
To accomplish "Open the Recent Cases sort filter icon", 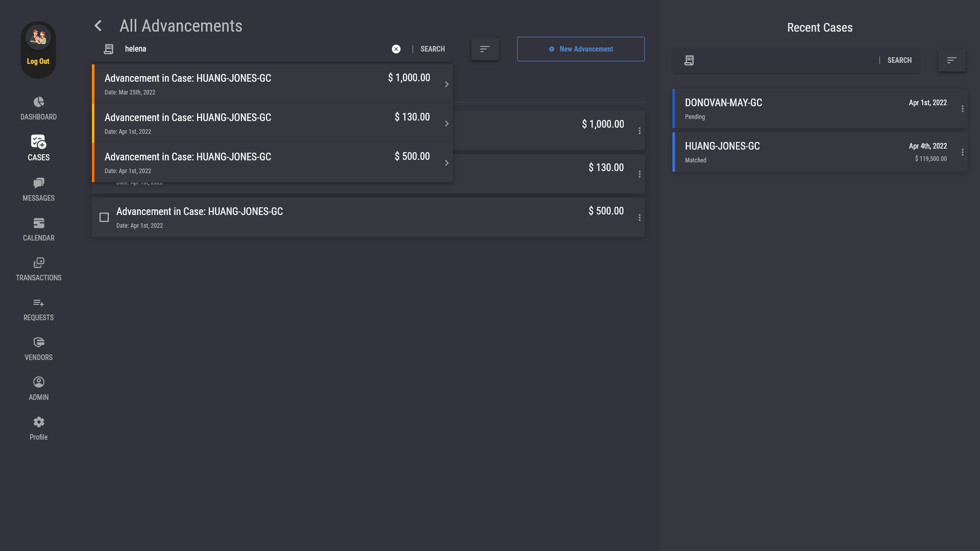I will click(x=951, y=60).
